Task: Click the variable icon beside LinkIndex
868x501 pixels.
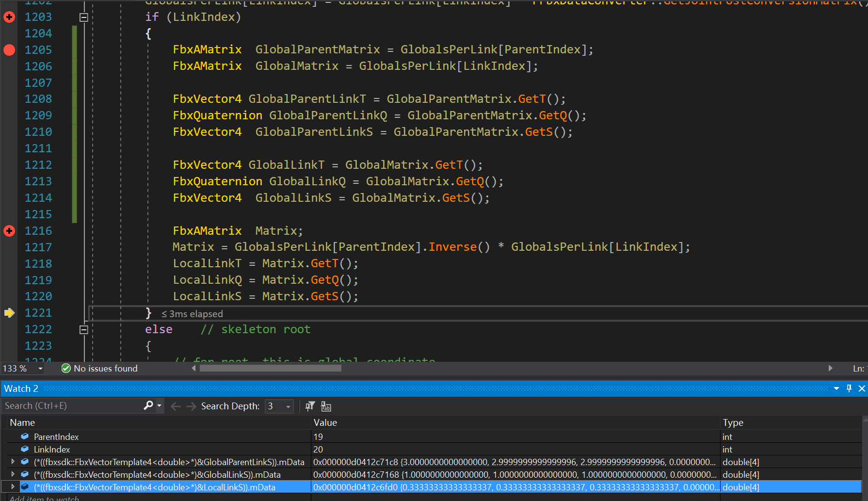Action: pos(25,449)
